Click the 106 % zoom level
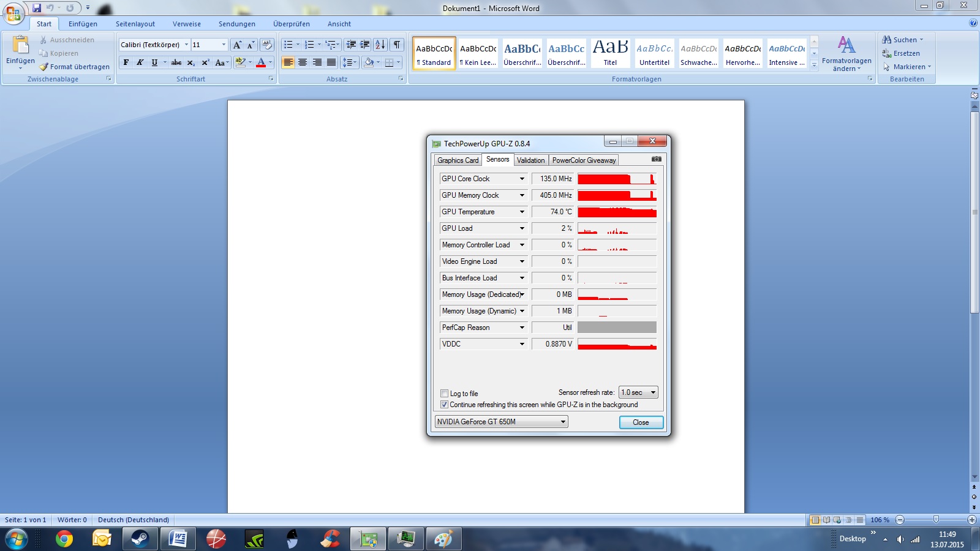The height and width of the screenshot is (551, 980). [880, 520]
